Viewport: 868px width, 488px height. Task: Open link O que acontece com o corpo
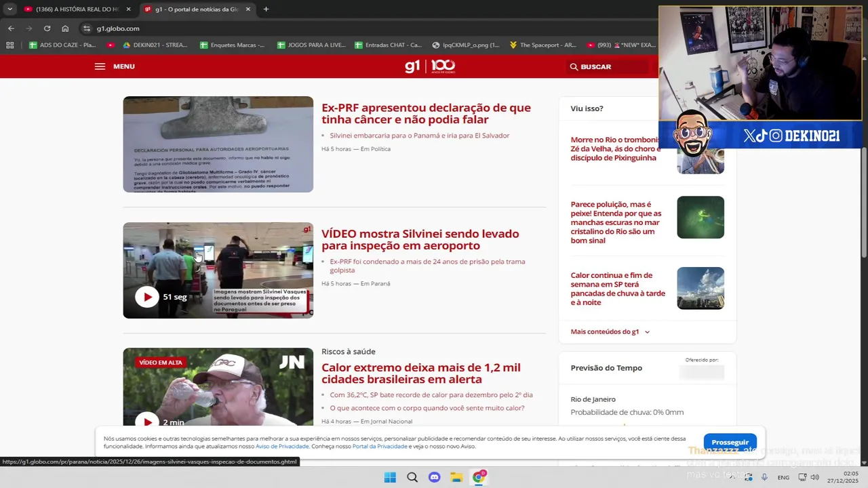[427, 408]
